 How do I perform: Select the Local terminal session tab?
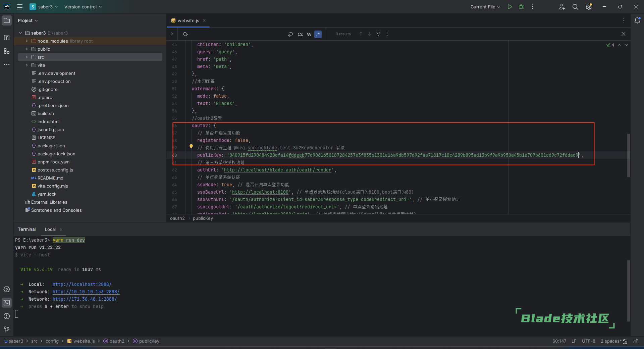[50, 230]
